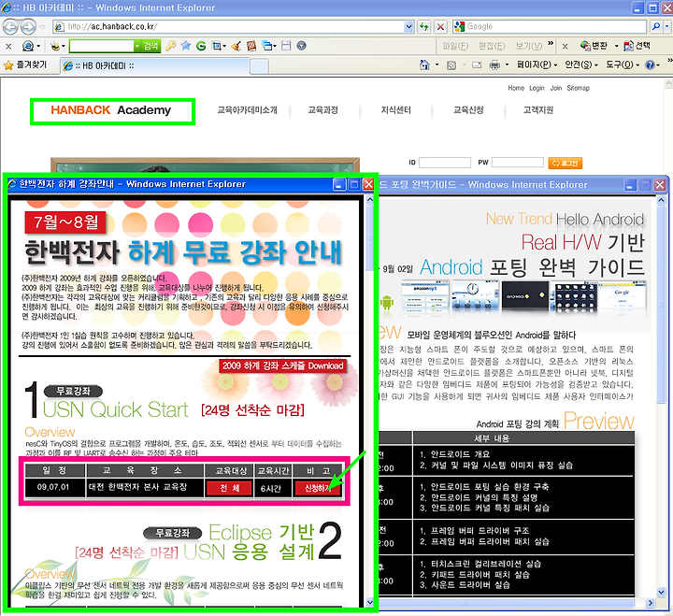Open the 교육과정 navigation item
Viewport: 673px width, 616px height.
point(322,110)
